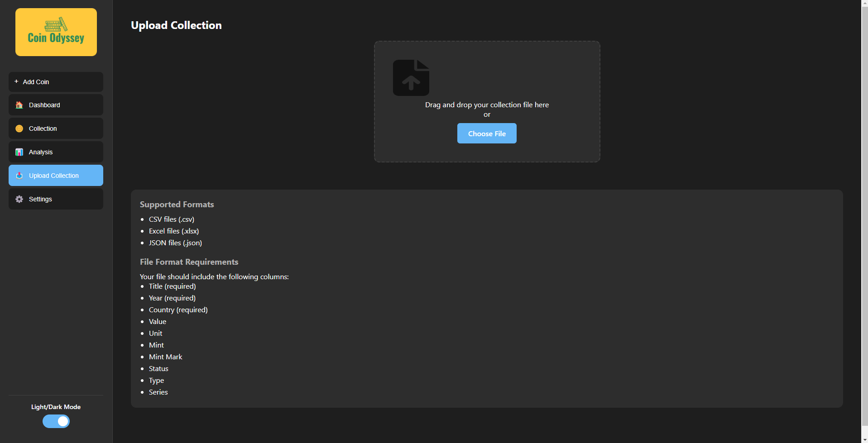
Task: Click the Upload Collection sidebar icon
Action: 19,176
